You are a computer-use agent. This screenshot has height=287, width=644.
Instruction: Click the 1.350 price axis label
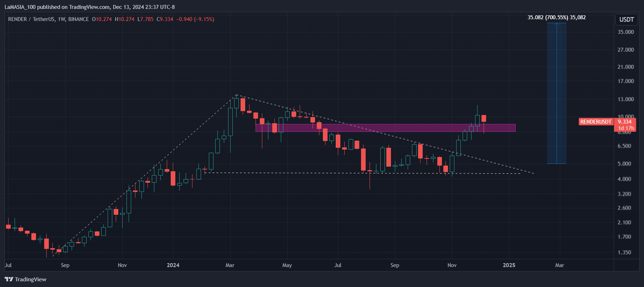coord(624,252)
